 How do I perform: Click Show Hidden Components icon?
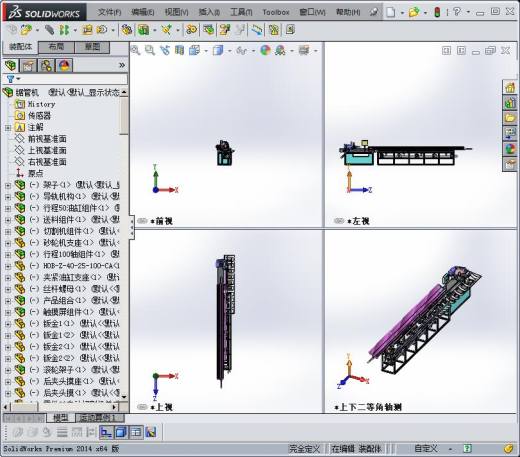click(127, 30)
